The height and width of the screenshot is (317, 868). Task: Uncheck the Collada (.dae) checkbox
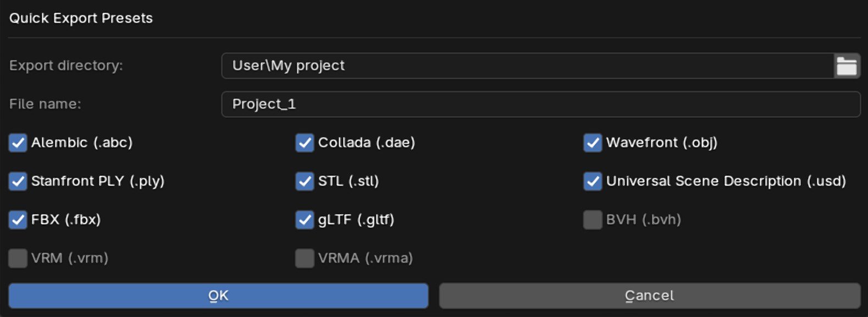click(304, 143)
